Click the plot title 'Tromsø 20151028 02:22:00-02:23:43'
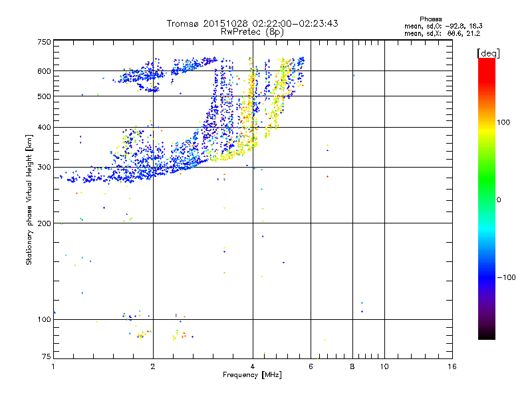 [x=252, y=23]
